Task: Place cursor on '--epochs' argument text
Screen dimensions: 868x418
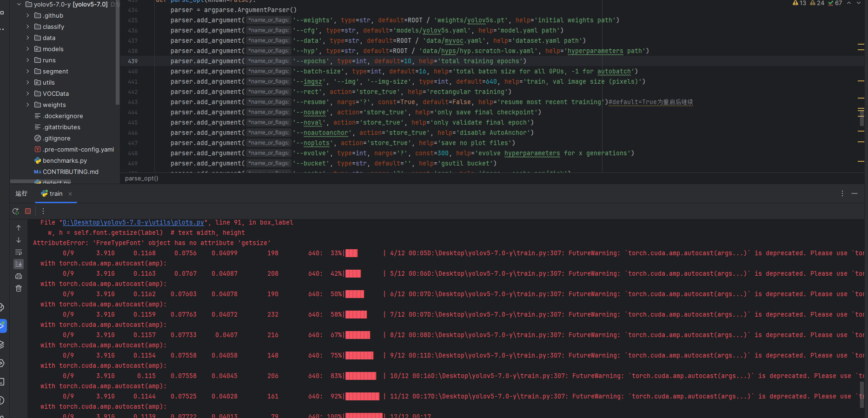Action: pyautogui.click(x=311, y=61)
